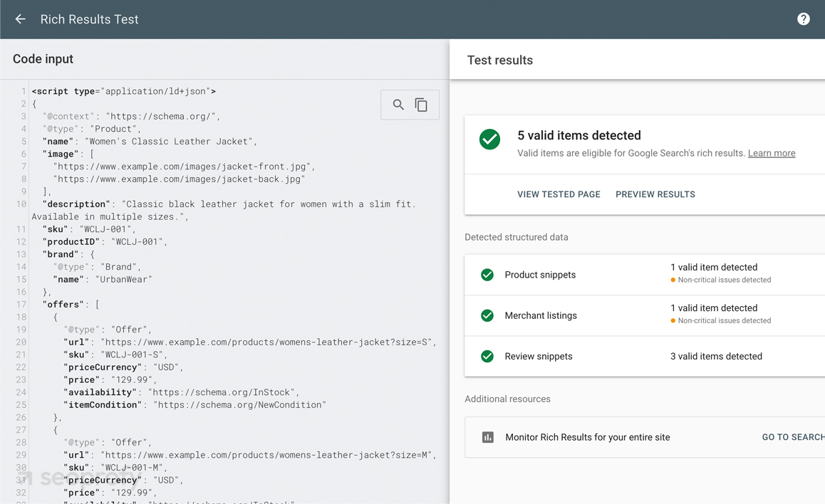This screenshot has height=504, width=825.
Task: Click the Rich Results Test title
Action: pos(89,19)
